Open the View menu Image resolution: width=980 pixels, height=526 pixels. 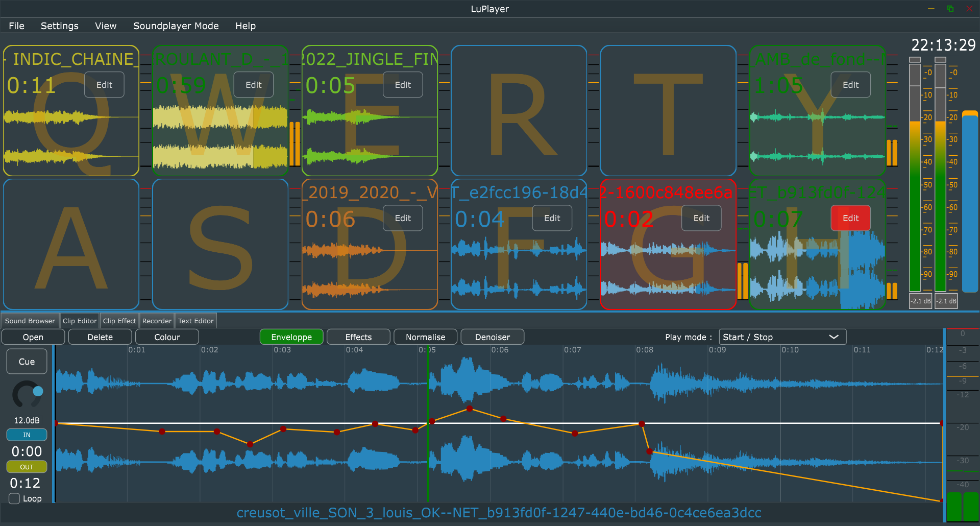click(105, 26)
